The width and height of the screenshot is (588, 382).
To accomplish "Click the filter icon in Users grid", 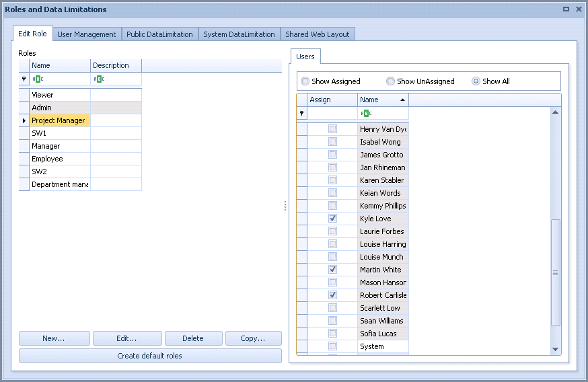I will 302,114.
